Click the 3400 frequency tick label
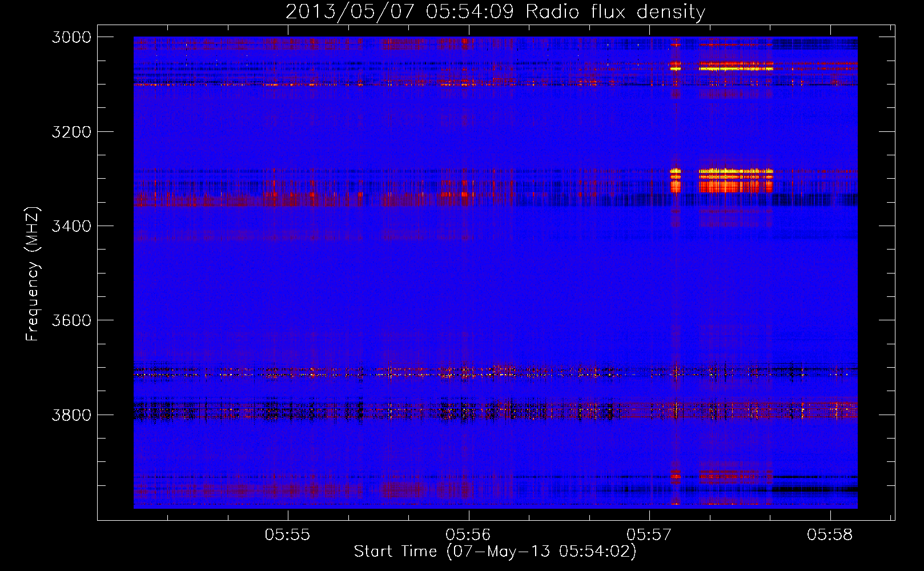924x571 pixels. pyautogui.click(x=71, y=226)
